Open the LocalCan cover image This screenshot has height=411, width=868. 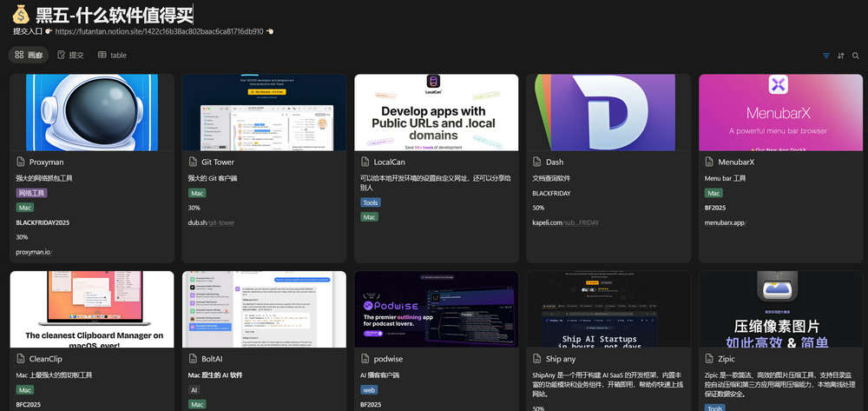click(437, 112)
